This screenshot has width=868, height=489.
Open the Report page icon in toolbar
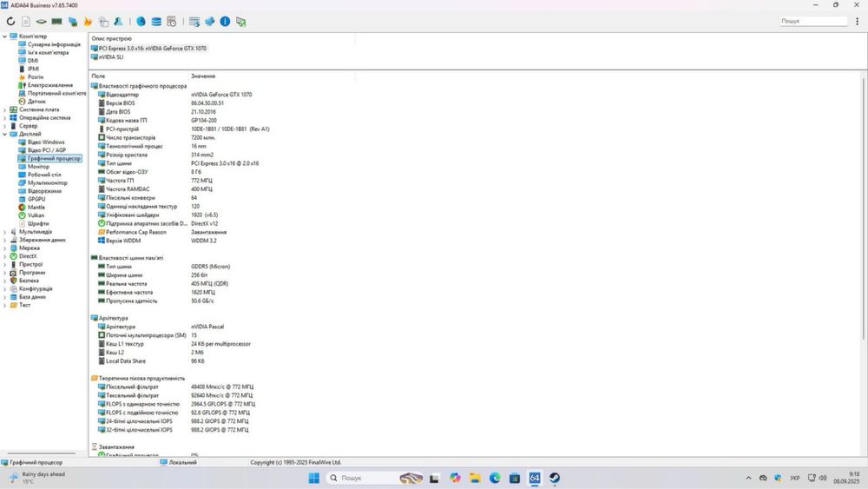click(26, 22)
